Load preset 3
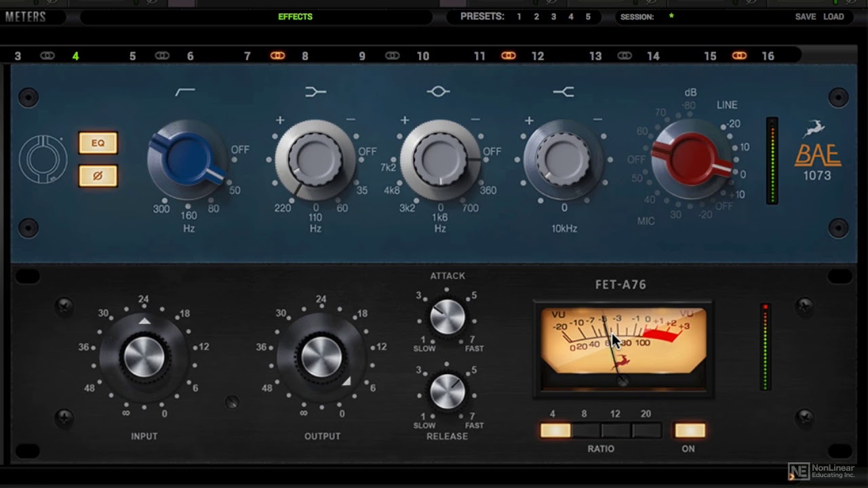This screenshot has width=868, height=488. click(553, 17)
